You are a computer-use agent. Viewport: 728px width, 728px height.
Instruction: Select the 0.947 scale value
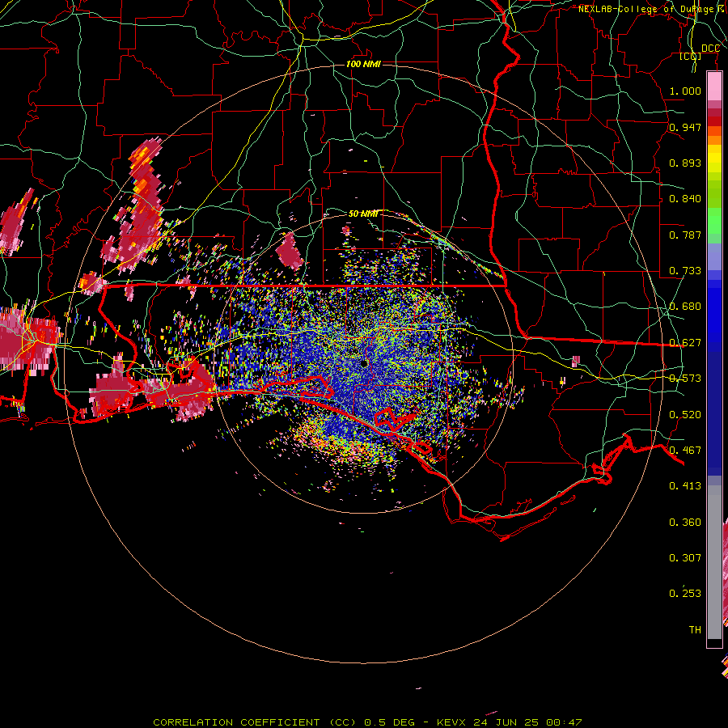(x=685, y=127)
